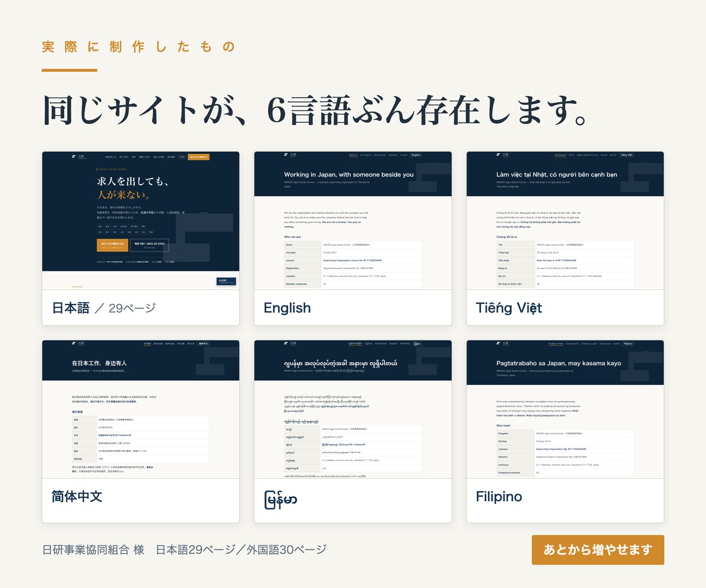
Task: Click the headline 求人を出しても、人が来ない。
Action: 133,188
